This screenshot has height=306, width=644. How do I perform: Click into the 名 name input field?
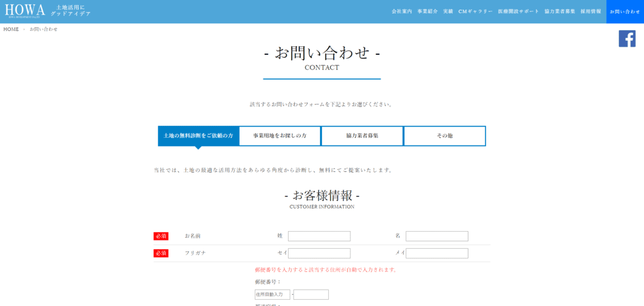tap(436, 236)
